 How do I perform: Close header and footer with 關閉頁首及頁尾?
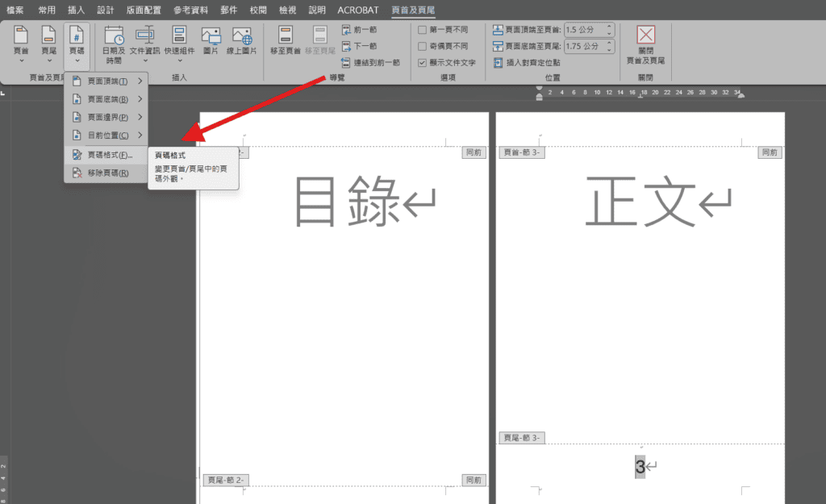(x=645, y=44)
